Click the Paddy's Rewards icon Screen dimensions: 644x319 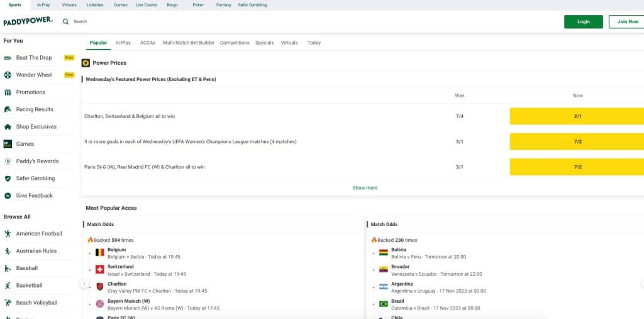click(8, 161)
